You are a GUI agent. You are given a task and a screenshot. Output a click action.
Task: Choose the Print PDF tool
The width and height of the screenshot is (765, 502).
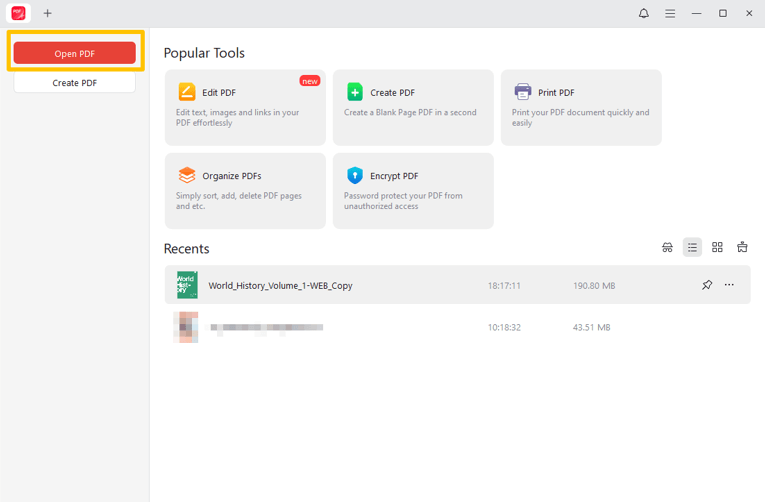point(581,107)
